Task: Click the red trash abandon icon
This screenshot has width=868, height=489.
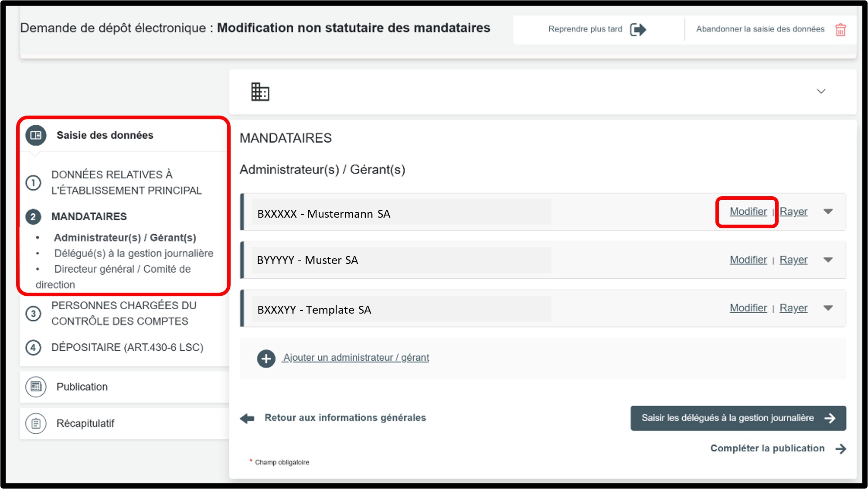Action: pyautogui.click(x=840, y=30)
